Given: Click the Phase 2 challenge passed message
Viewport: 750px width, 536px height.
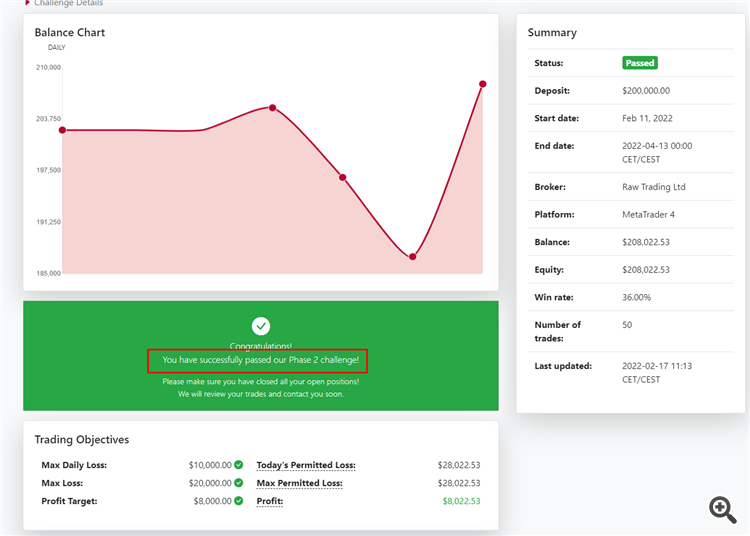Looking at the screenshot, I should click(261, 360).
